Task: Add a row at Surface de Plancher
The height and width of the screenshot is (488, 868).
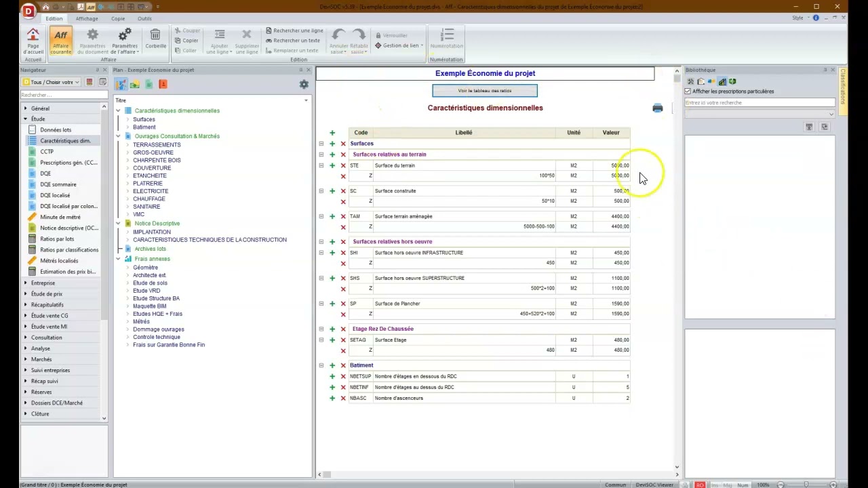Action: point(332,304)
